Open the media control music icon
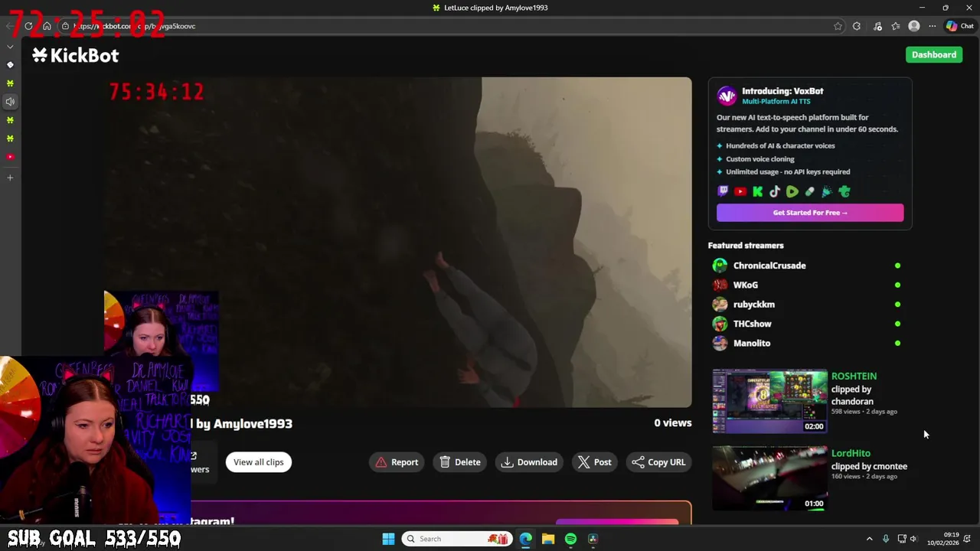The image size is (980, 551). [x=877, y=26]
